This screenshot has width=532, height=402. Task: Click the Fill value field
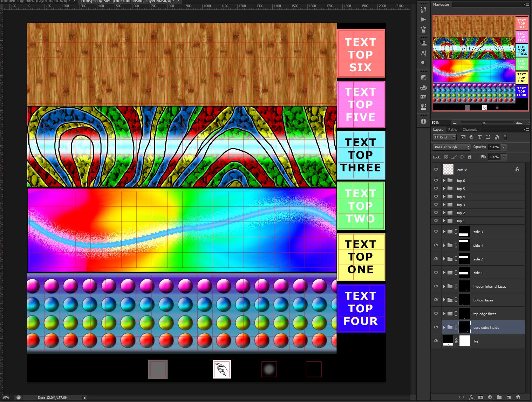tap(494, 157)
